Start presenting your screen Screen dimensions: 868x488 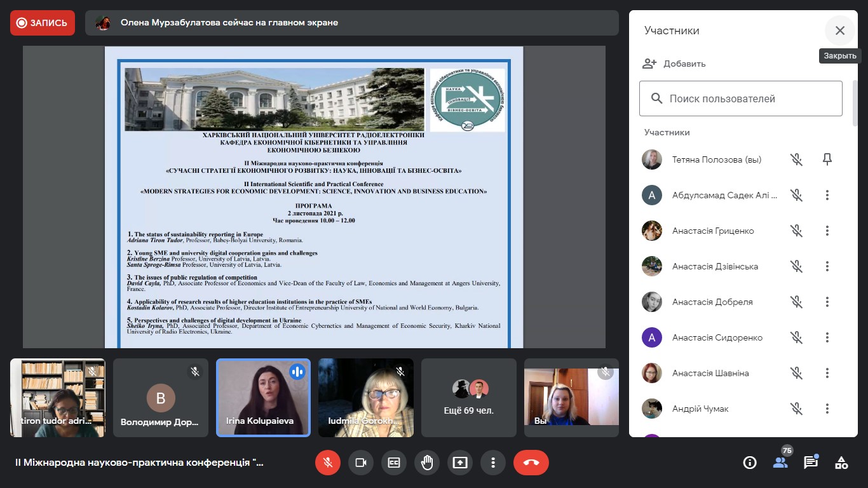[x=460, y=463]
